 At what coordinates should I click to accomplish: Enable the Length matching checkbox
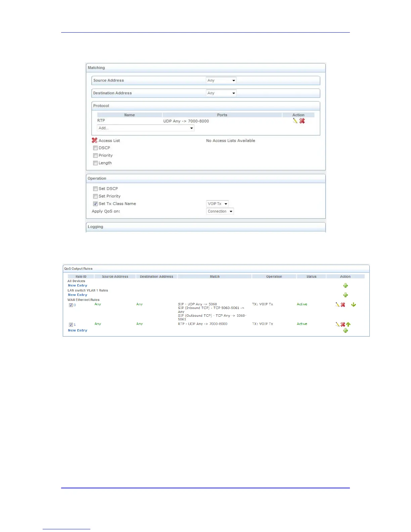pyautogui.click(x=95, y=163)
